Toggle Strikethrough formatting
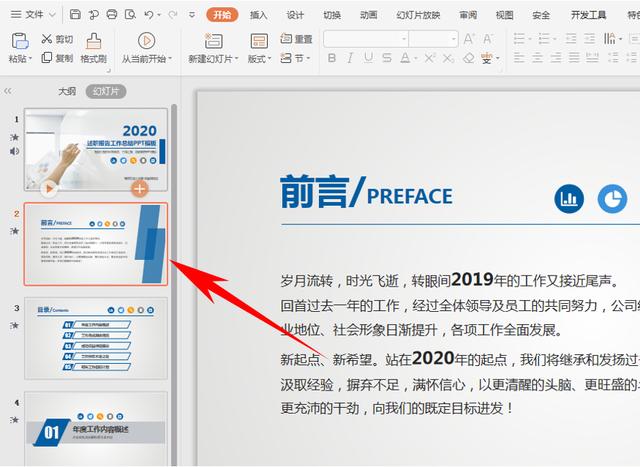The image size is (640, 467). (x=387, y=58)
